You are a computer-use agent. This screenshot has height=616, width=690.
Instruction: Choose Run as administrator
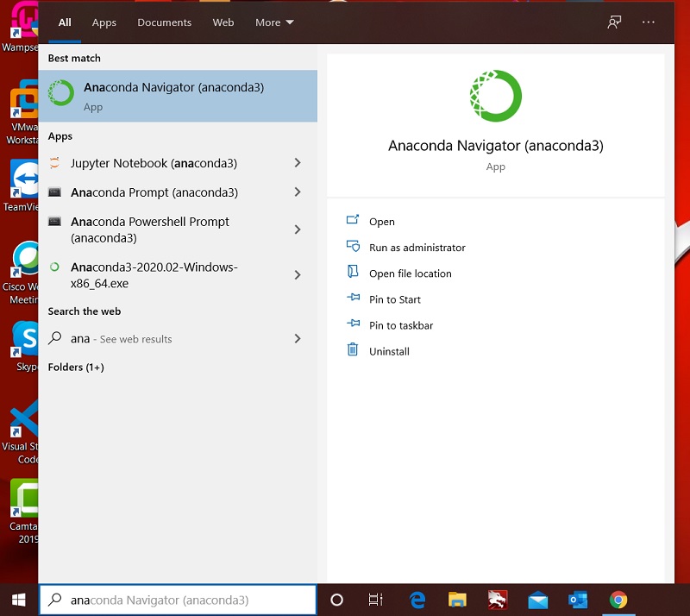point(417,248)
